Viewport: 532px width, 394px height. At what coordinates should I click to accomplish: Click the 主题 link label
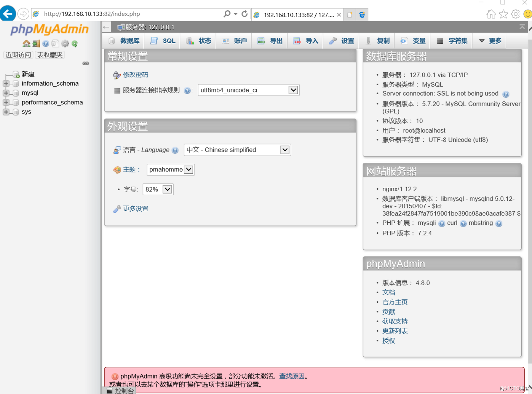point(130,170)
